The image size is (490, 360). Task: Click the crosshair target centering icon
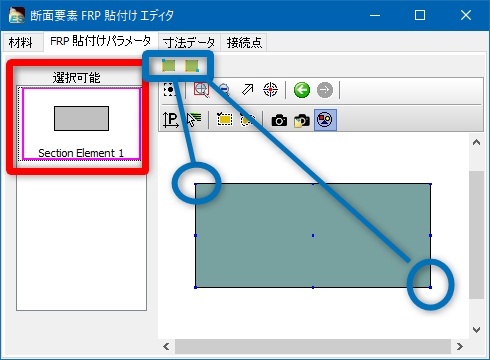tap(270, 90)
